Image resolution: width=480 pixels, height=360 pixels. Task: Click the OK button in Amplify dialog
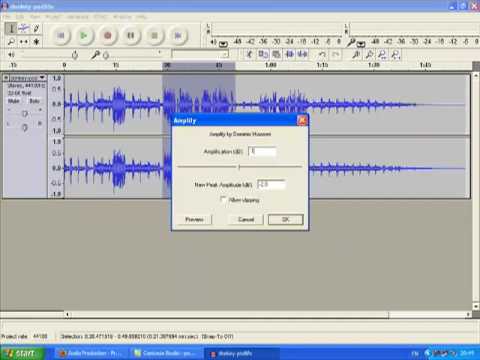[286, 219]
